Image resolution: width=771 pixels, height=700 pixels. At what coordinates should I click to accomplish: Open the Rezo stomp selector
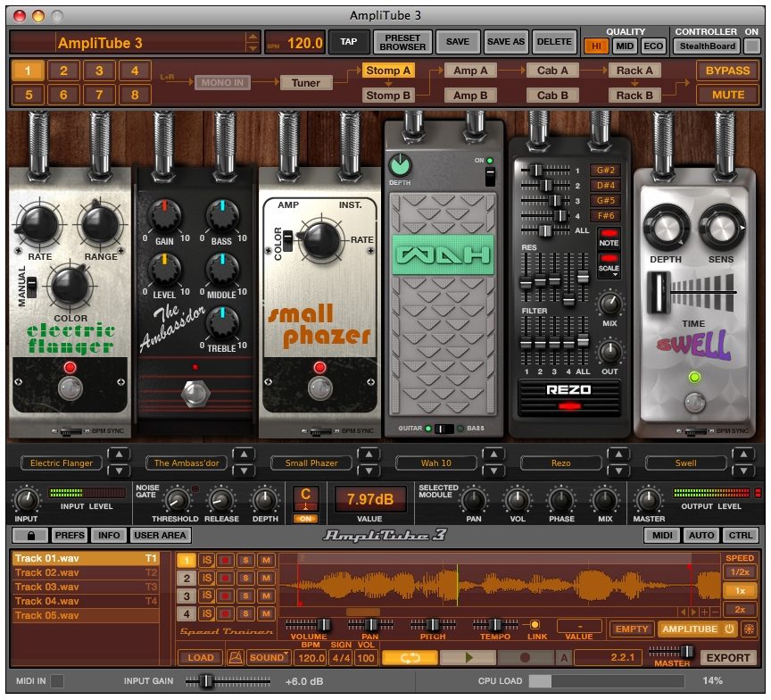tap(561, 462)
